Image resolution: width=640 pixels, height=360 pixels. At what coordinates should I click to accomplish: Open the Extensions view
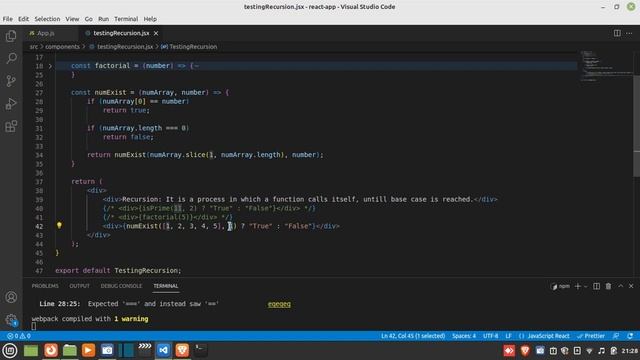[x=11, y=126]
